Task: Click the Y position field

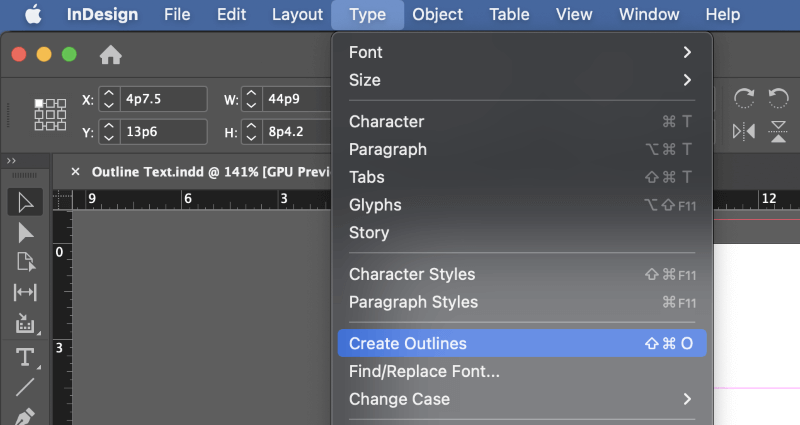Action: tap(163, 132)
